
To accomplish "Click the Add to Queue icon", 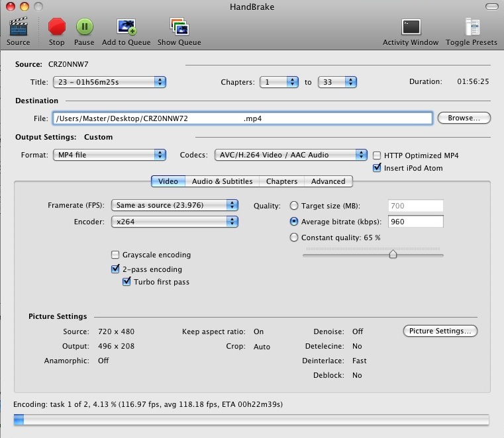I will coord(126,27).
